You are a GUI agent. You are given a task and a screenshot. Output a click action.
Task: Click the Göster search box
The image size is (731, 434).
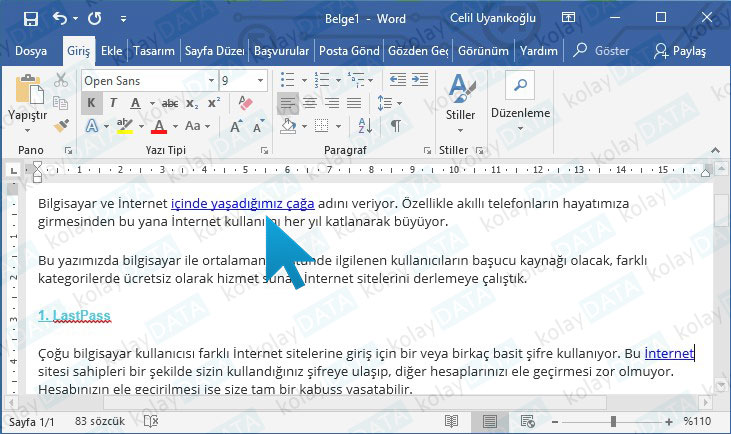coord(602,50)
